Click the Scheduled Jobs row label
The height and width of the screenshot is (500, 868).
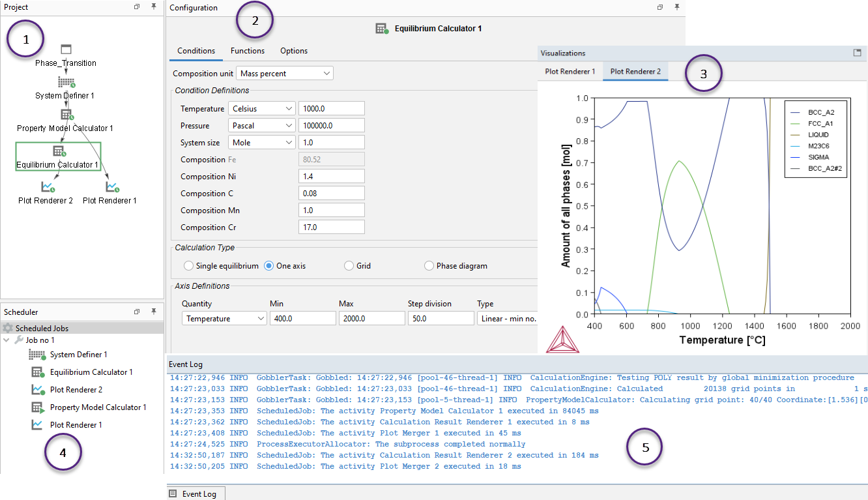point(42,328)
